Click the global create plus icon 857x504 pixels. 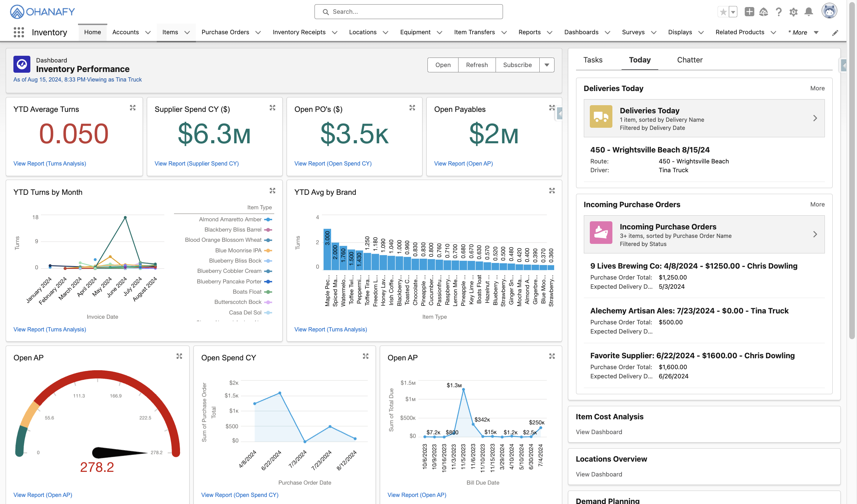pyautogui.click(x=749, y=12)
